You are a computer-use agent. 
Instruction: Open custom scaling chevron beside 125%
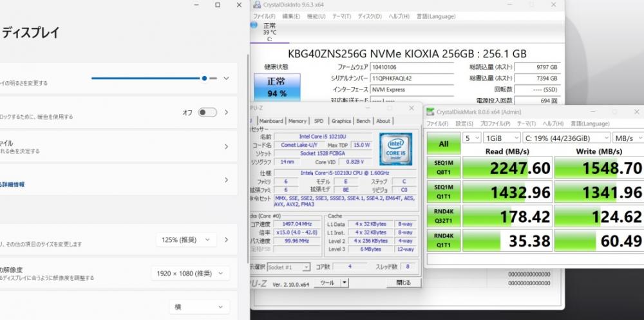tap(226, 240)
